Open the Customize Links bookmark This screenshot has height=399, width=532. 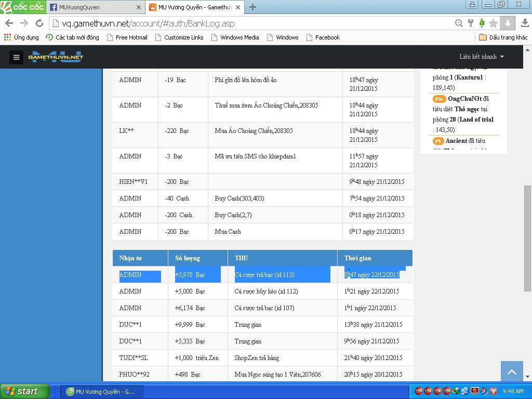coord(179,37)
